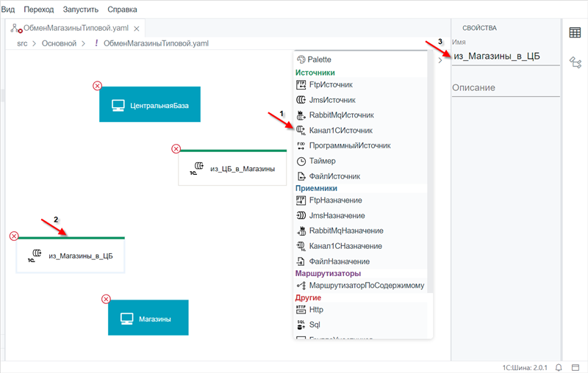Open the Справка menu

pyautogui.click(x=122, y=10)
